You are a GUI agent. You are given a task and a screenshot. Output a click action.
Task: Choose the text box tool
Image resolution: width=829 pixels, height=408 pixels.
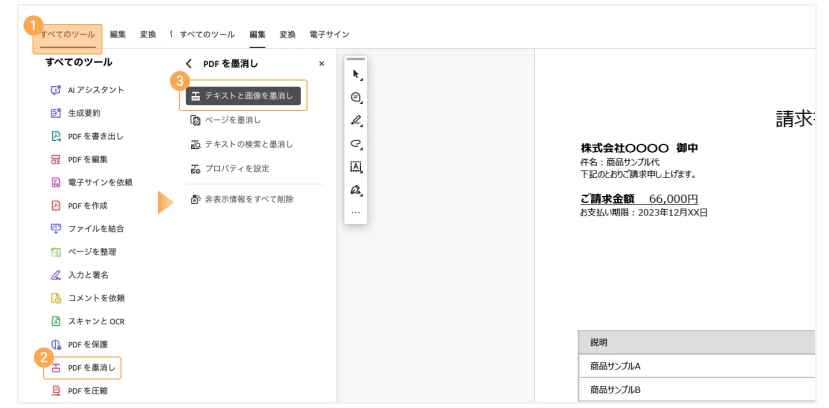[356, 167]
